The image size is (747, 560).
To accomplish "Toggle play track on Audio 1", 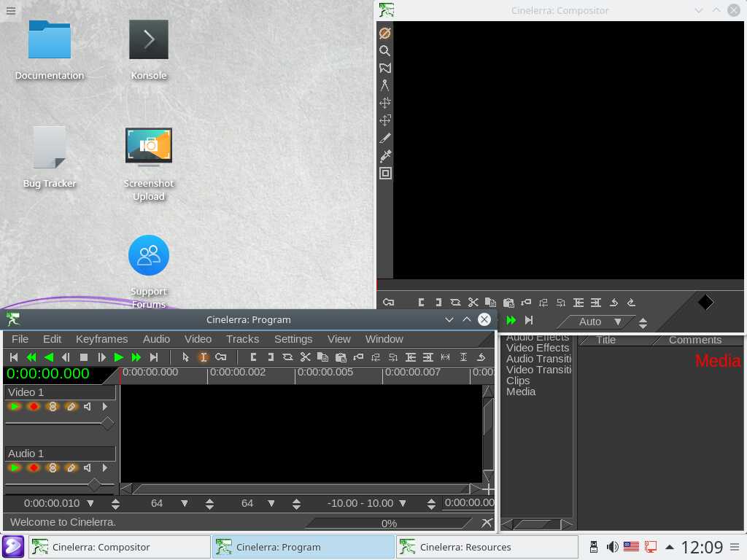I will 15,468.
